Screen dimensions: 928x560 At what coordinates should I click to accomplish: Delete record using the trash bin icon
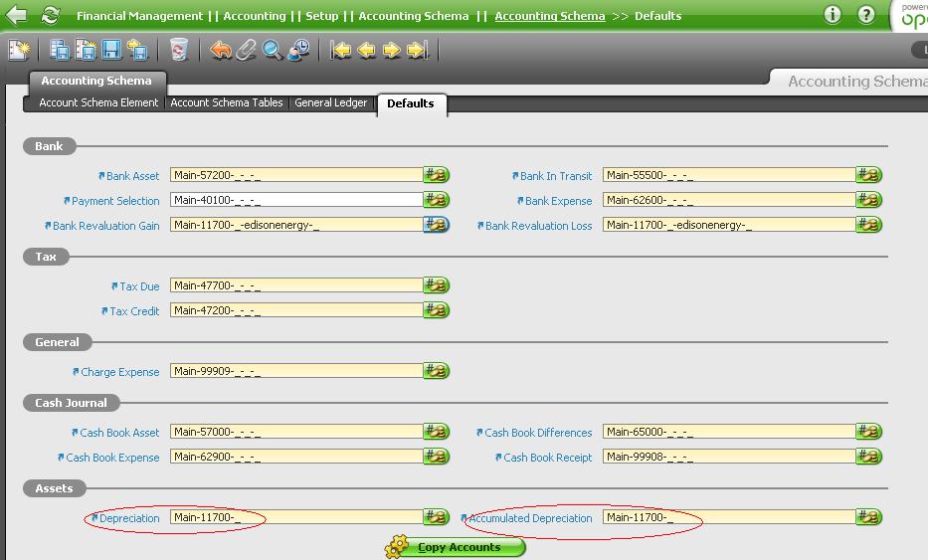coord(179,50)
